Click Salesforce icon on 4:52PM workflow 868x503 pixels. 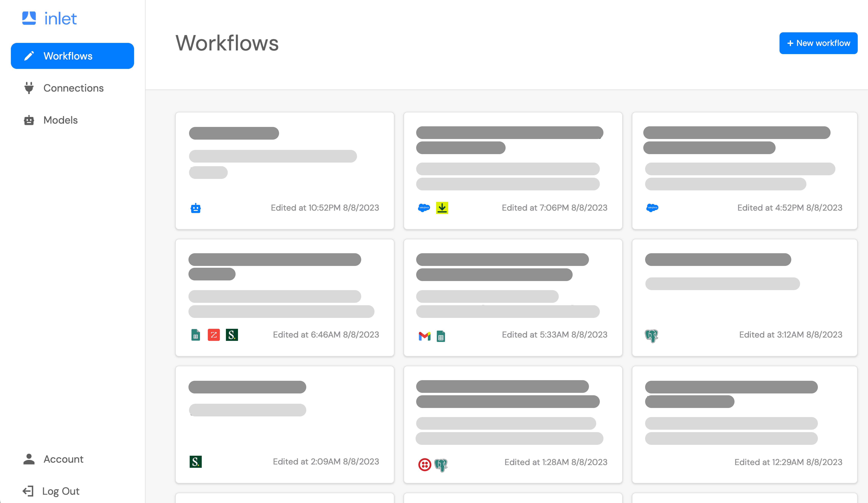[x=652, y=208]
